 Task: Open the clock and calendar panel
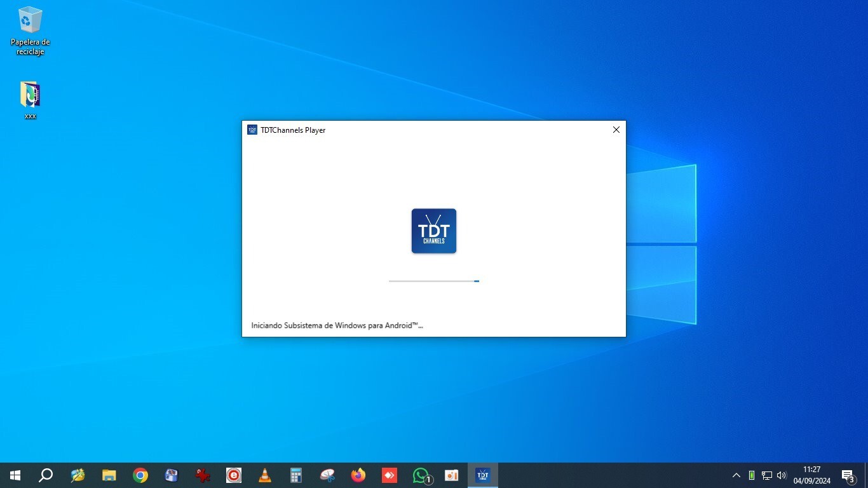pos(812,475)
